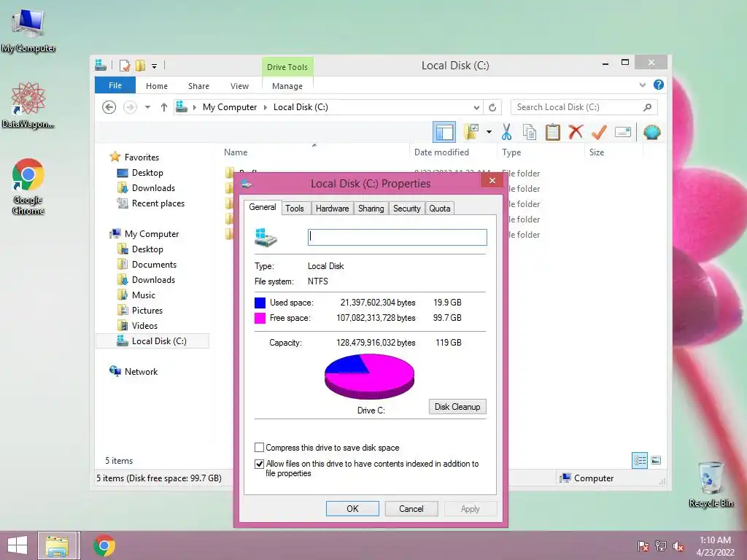The height and width of the screenshot is (560, 747).
Task: Enable Compress this drive checkbox
Action: coord(259,448)
